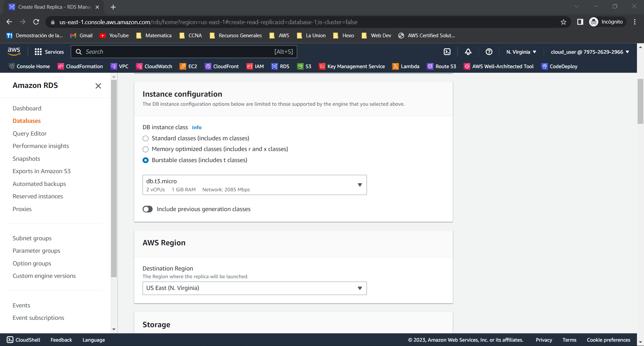Change Language in footer
Image resolution: width=644 pixels, height=346 pixels.
point(94,340)
